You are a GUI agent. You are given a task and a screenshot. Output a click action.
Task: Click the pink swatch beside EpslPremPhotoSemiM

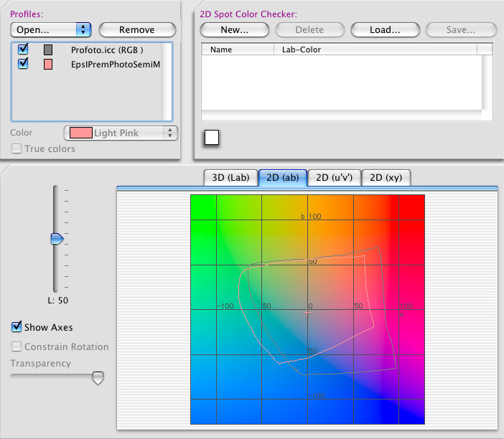coord(48,65)
